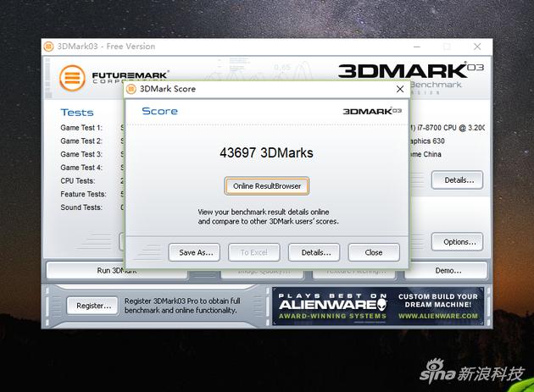Click the Alienware advertisement banner

pyautogui.click(x=378, y=306)
